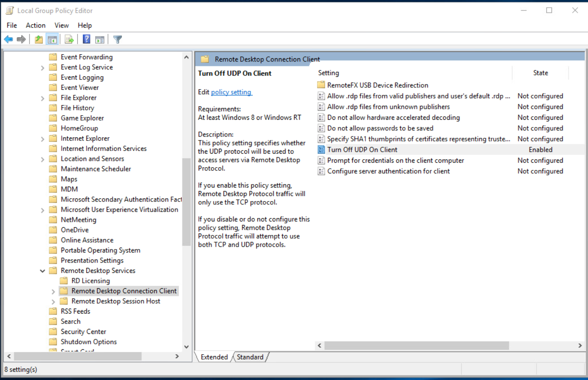Click the Search folder icon in tree
Screen dimensions: 588x380
pos(53,322)
